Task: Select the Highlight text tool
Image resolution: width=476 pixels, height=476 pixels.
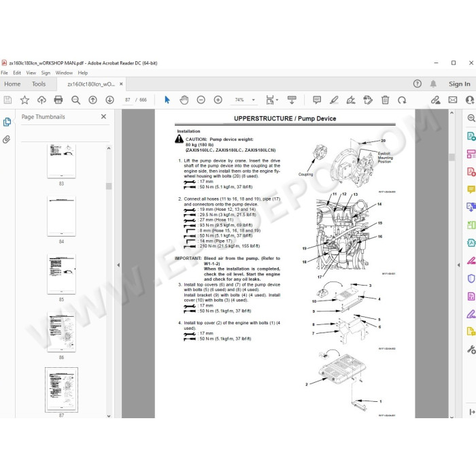Action: 334,100
